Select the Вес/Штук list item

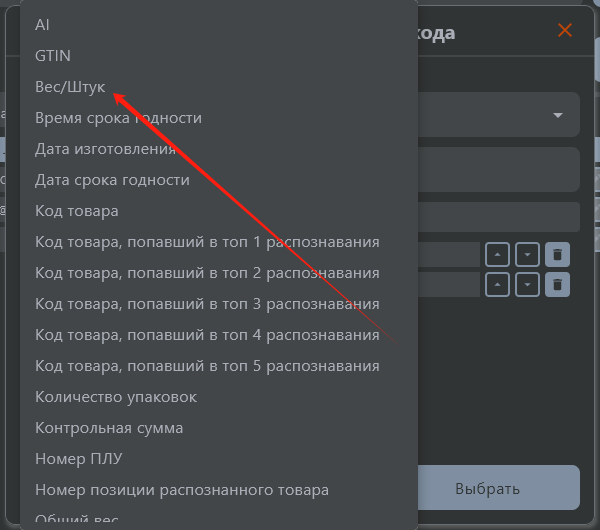click(x=70, y=87)
